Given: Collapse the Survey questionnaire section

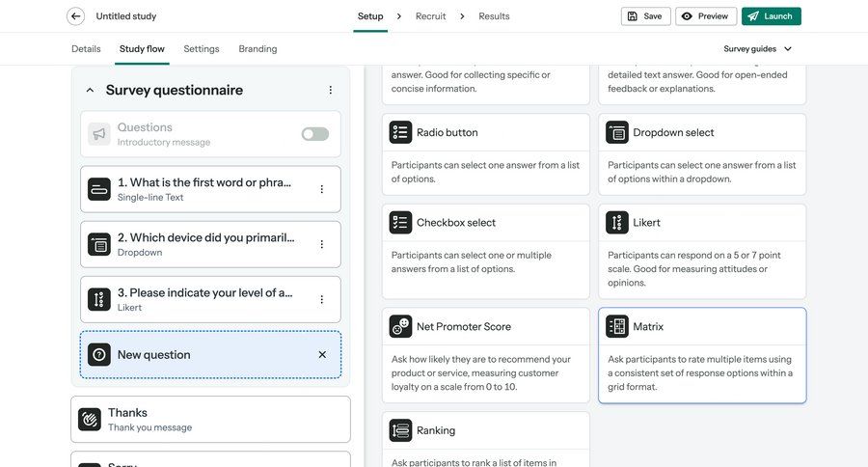Looking at the screenshot, I should (91, 90).
